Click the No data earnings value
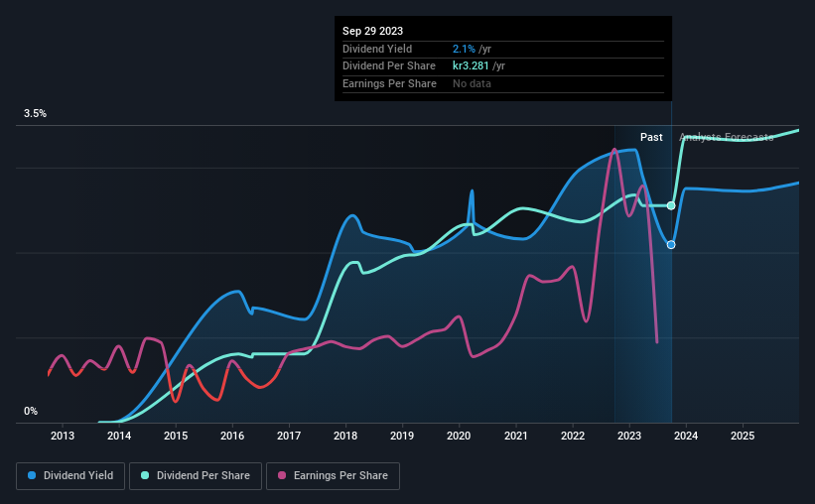The width and height of the screenshot is (815, 504). 472,83
